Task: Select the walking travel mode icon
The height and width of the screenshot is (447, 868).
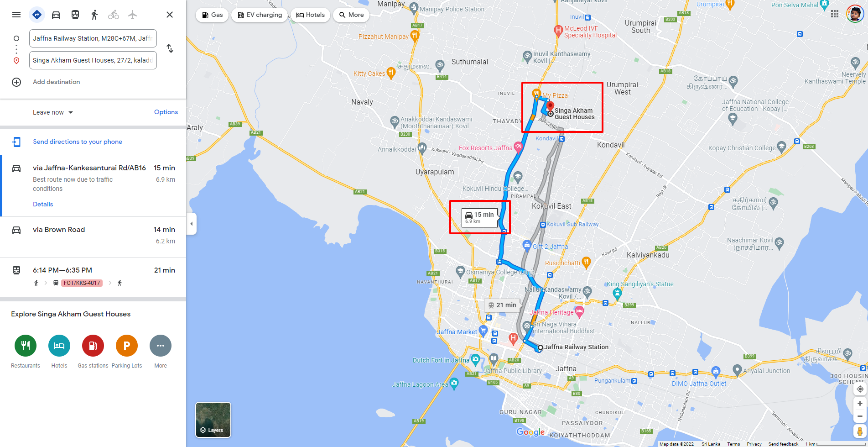Action: (x=94, y=15)
